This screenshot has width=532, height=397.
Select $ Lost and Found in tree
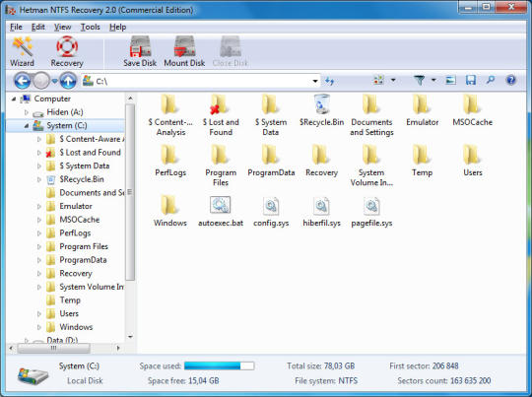click(x=90, y=153)
